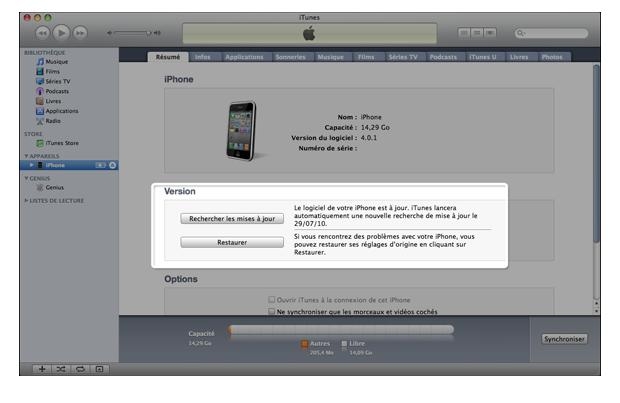Open Livres in sidebar

[x=53, y=101]
